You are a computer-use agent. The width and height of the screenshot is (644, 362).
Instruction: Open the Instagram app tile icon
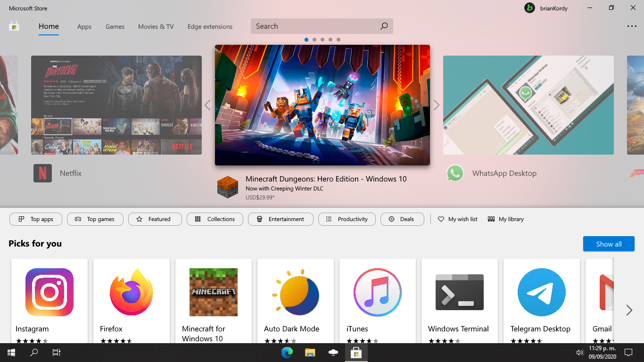[x=50, y=292]
